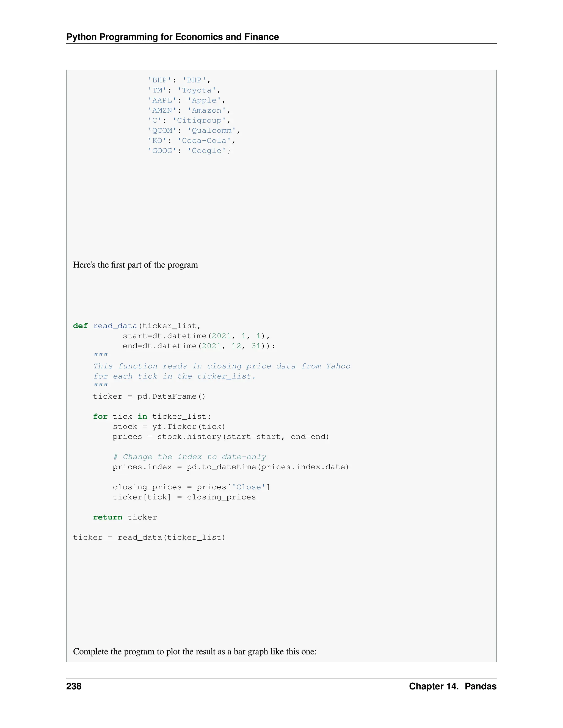Select the dictionary line 'GOOG': 'Google'
563x728 pixels.
189,151
